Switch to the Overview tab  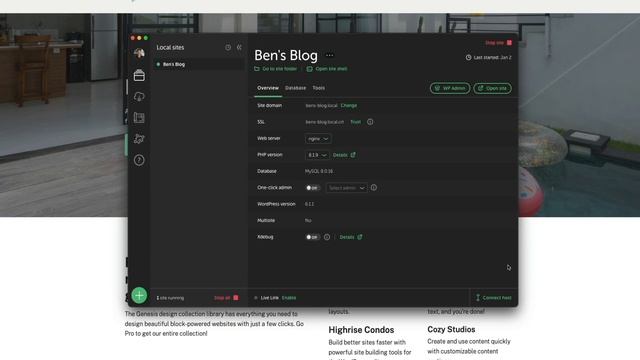coord(268,88)
